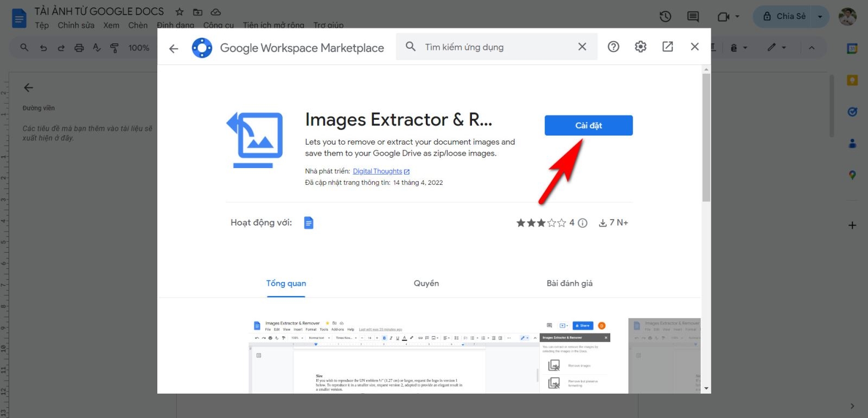Screen dimensions: 868x418
Task: Star the document TẢI ẢNH TỪ GOOGLE DOCS
Action: 180,11
